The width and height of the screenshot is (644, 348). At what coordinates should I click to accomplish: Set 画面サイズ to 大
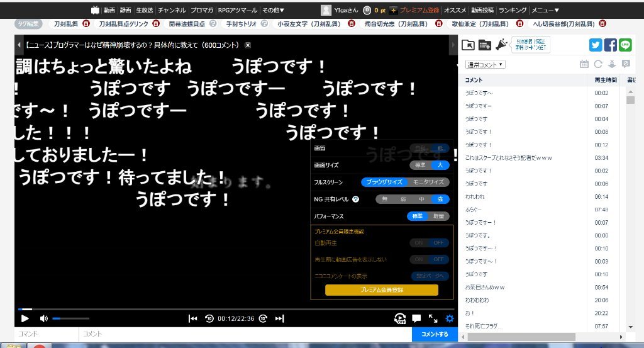pyautogui.click(x=440, y=165)
